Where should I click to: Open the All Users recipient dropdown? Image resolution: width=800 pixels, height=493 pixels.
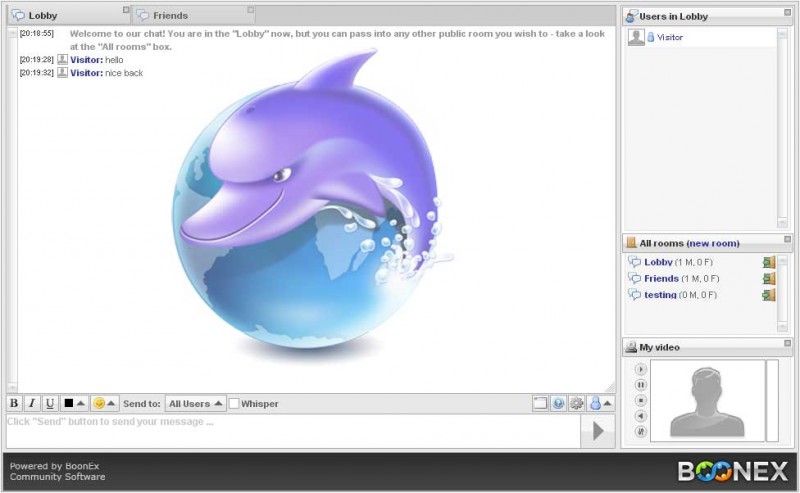click(x=195, y=403)
